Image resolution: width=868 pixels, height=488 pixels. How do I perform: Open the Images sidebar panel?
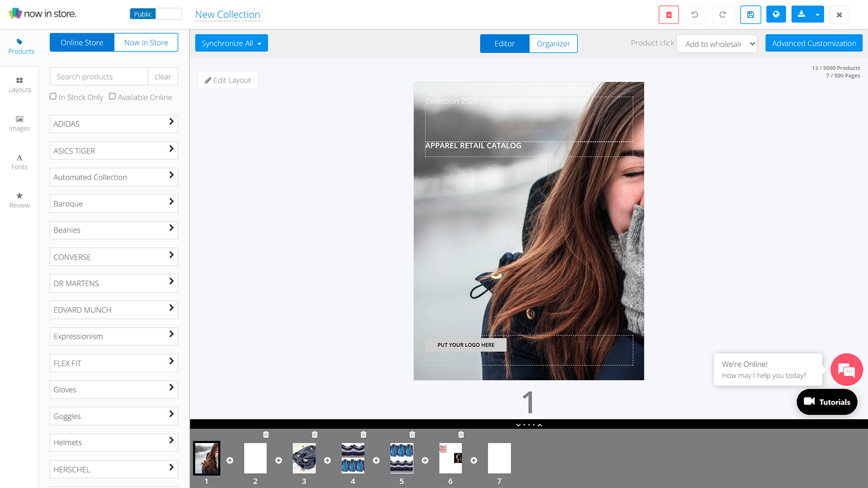[20, 123]
